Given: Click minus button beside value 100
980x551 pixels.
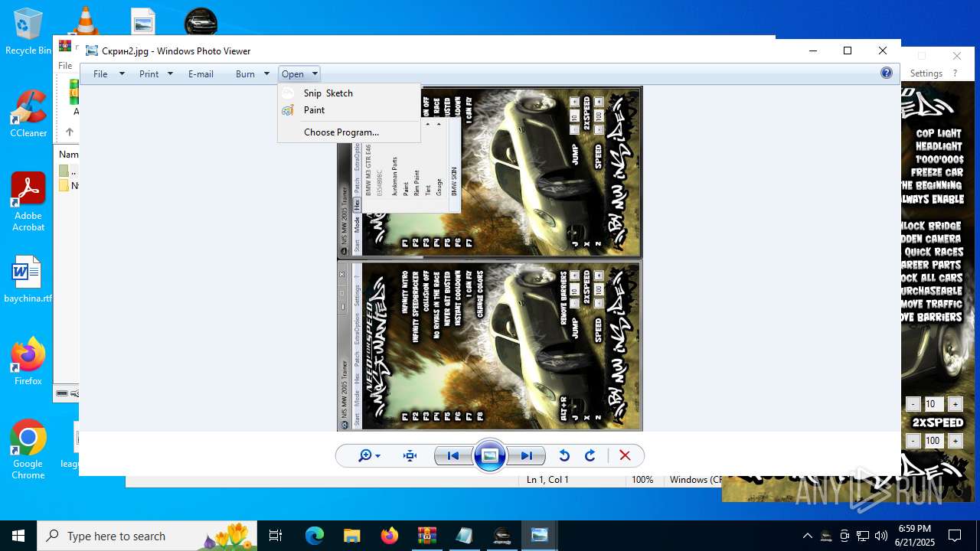Looking at the screenshot, I should [x=913, y=441].
